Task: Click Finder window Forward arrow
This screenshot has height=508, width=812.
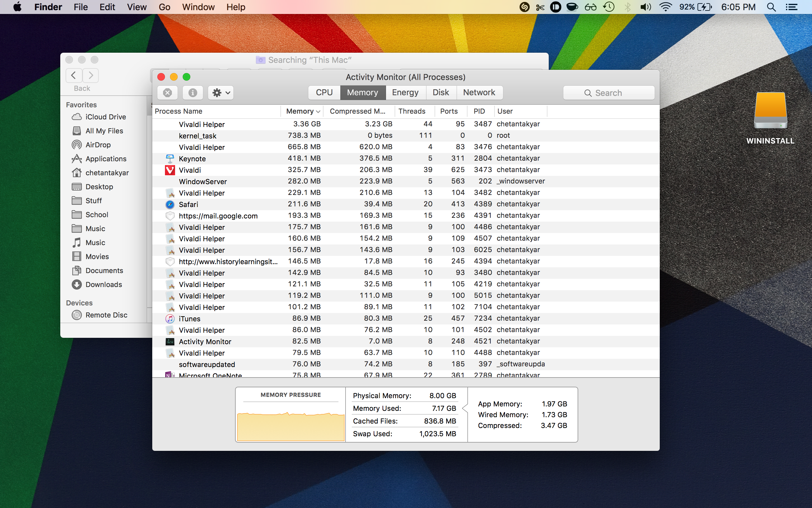Action: click(x=91, y=75)
